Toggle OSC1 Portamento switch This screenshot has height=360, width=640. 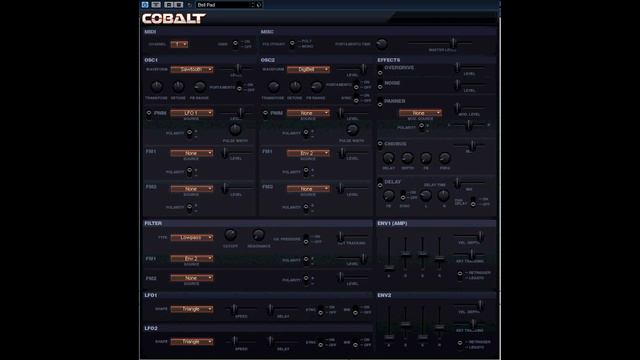click(240, 87)
